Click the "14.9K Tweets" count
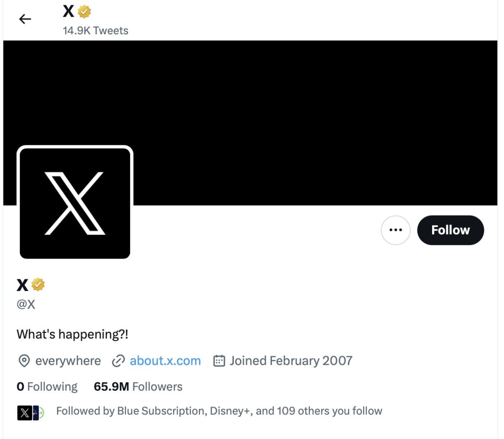Viewport: 504px width, 439px height. pyautogui.click(x=96, y=31)
